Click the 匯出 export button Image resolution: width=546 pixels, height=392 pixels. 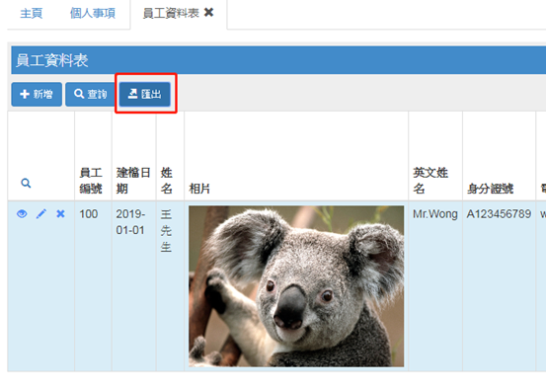coord(145,94)
